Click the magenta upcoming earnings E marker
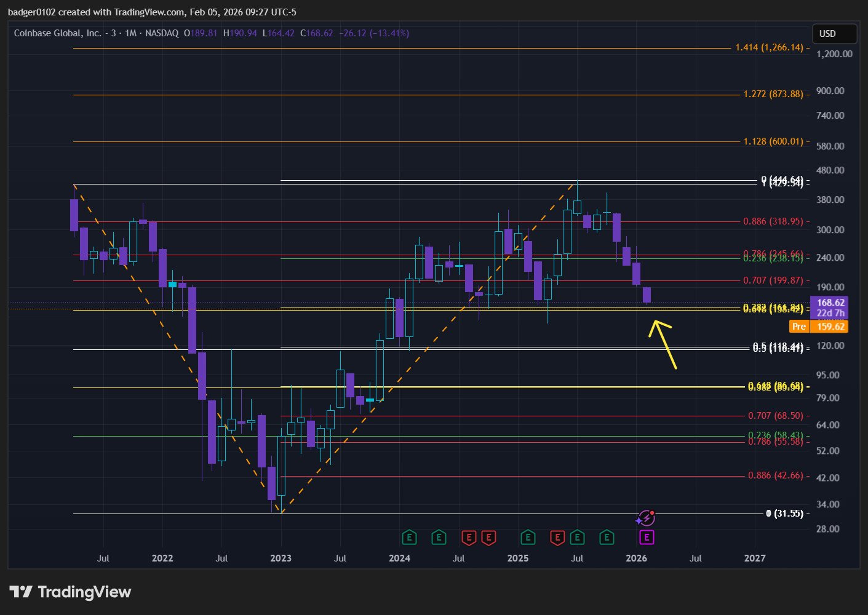Viewport: 868px width, 615px height. click(x=647, y=538)
